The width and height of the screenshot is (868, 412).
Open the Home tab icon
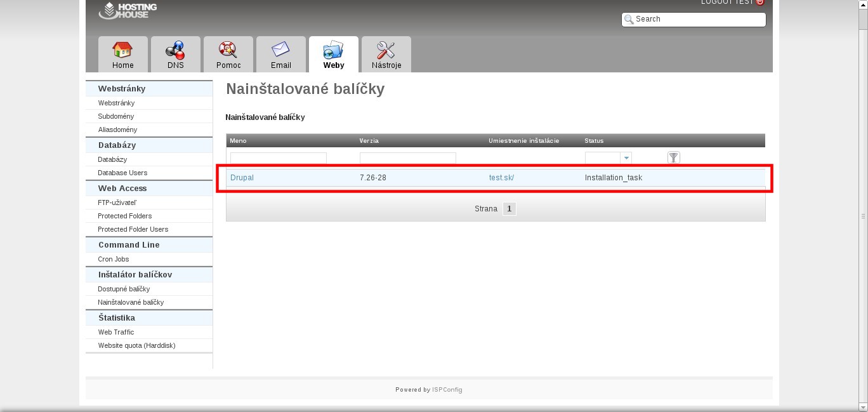[x=122, y=50]
